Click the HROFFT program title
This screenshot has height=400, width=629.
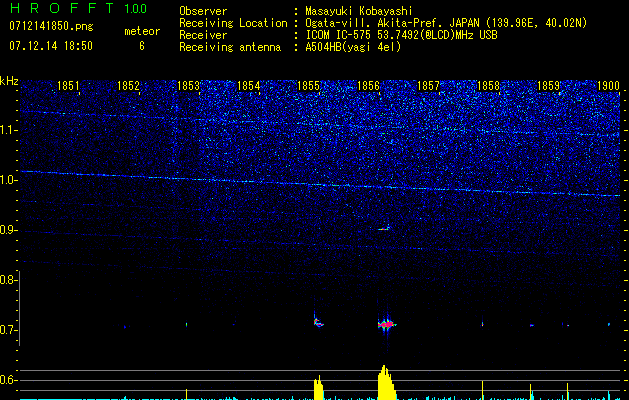pyautogui.click(x=62, y=8)
